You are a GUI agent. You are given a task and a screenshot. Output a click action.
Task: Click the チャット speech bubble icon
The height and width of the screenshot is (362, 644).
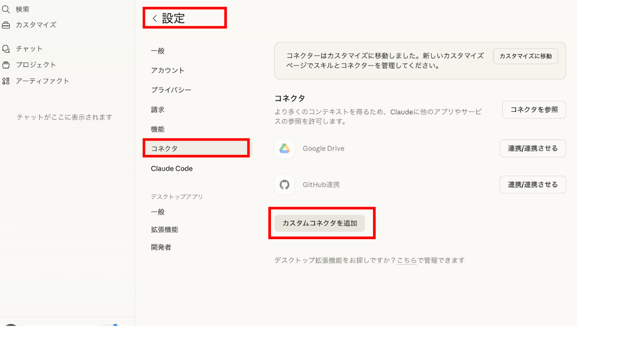6,49
